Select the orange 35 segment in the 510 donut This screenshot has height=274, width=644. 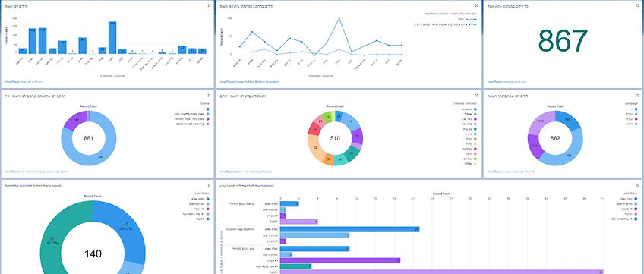coord(329,159)
